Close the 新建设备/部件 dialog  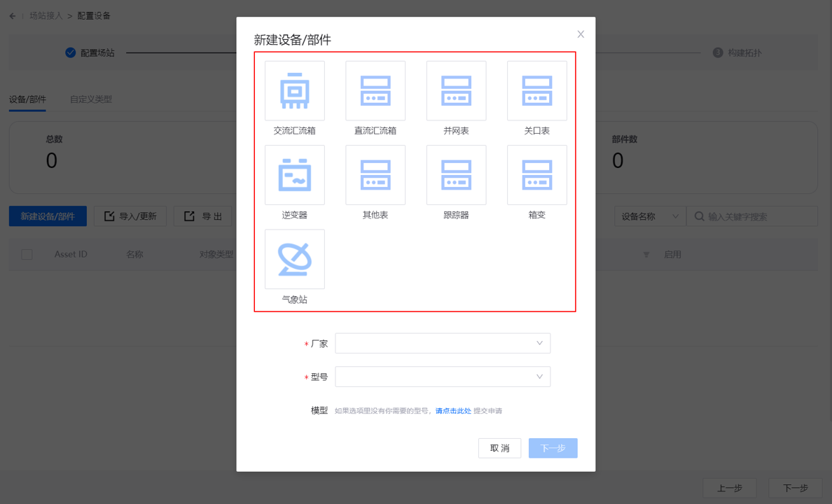coord(581,34)
